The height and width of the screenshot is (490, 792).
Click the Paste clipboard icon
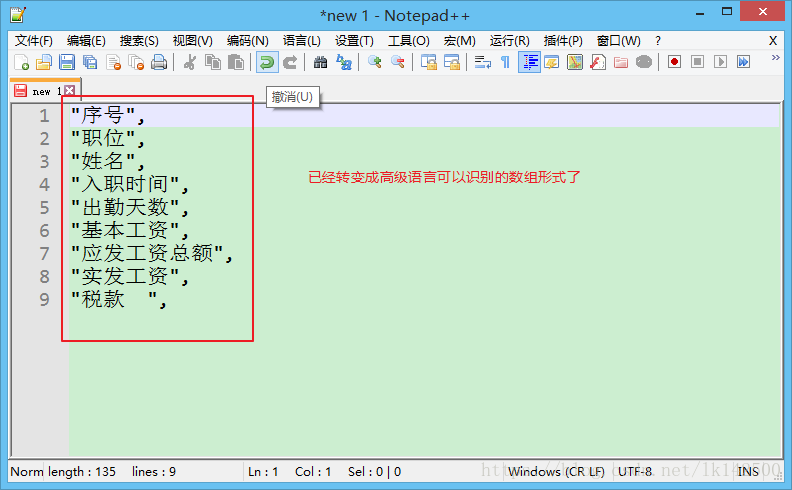click(x=236, y=62)
